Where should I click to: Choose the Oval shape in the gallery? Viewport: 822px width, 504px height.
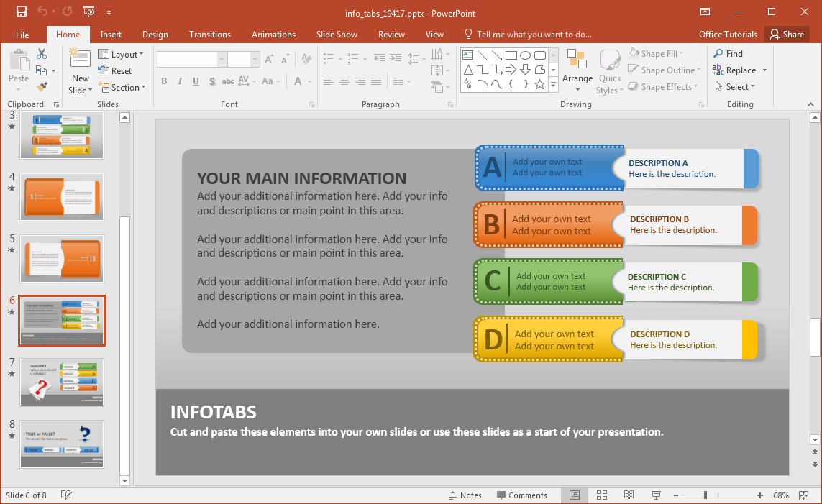coord(526,54)
